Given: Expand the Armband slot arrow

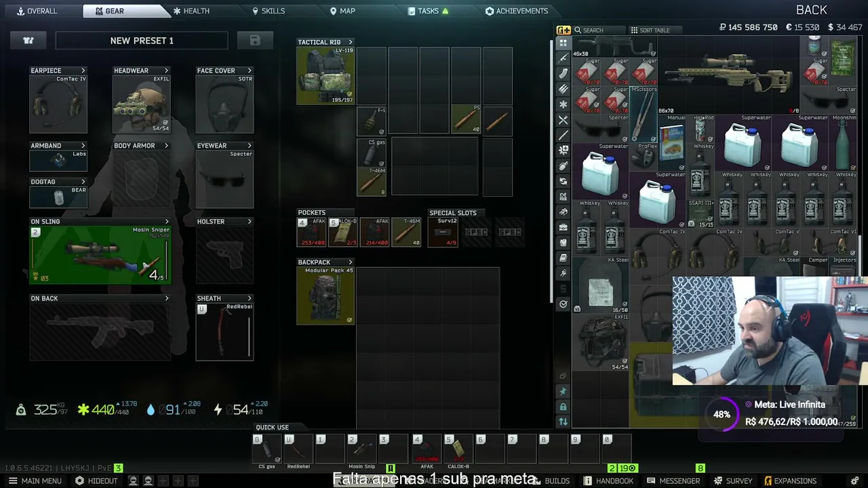Looking at the screenshot, I should click(83, 146).
